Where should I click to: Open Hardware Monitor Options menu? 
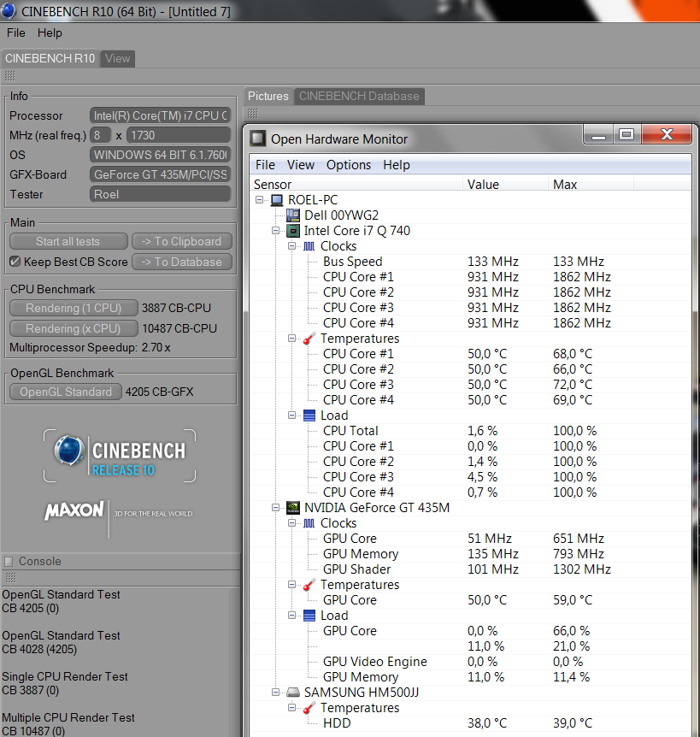(349, 165)
